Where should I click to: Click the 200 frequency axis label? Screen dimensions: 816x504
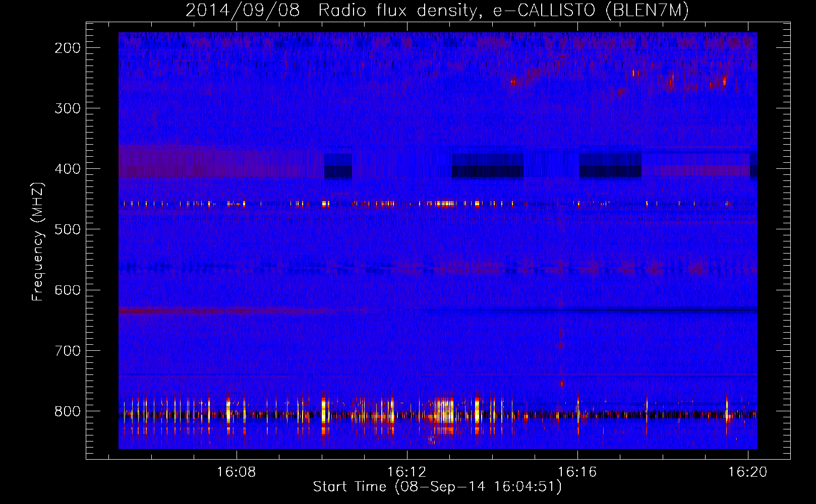[x=68, y=48]
